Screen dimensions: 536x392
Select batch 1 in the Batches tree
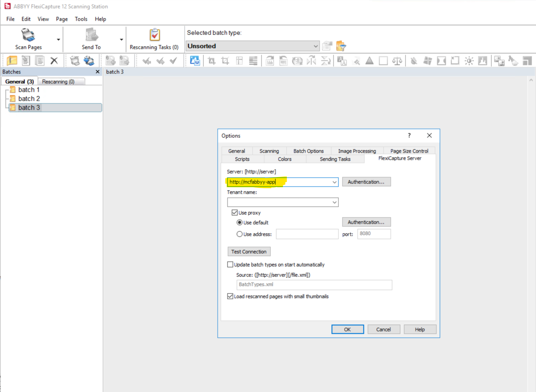(29, 90)
